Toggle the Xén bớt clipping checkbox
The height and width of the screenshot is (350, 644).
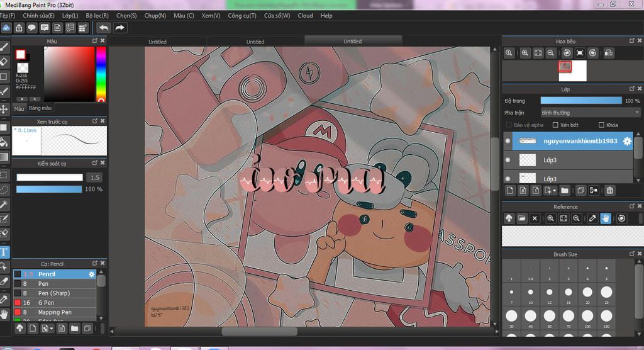[555, 125]
